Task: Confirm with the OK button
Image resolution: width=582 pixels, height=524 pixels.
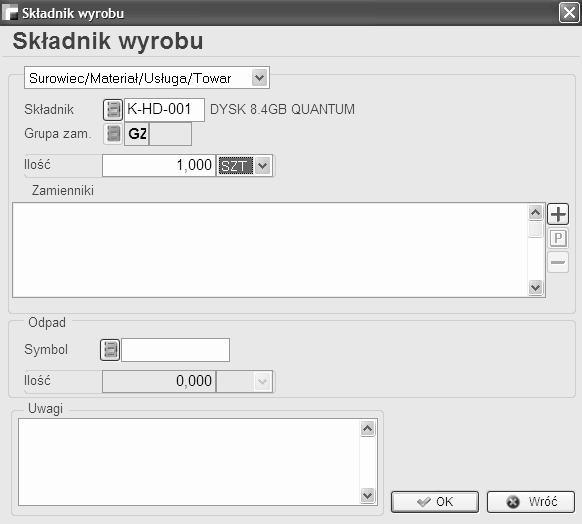Action: [x=435, y=502]
